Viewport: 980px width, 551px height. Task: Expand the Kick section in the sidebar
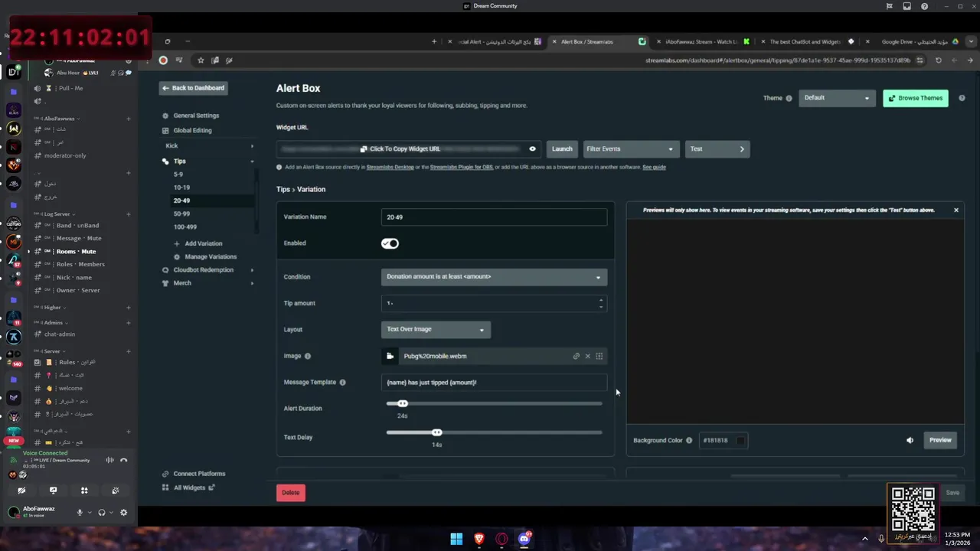[x=252, y=146]
